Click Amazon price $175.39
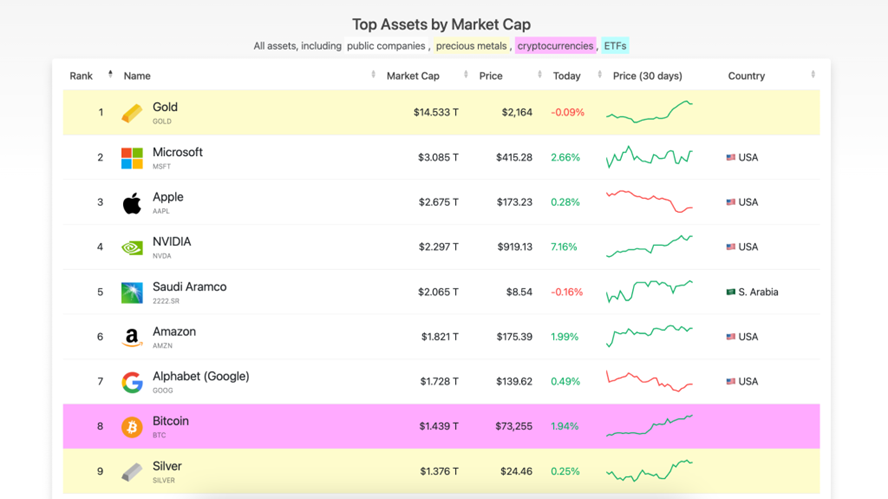 [x=514, y=337]
